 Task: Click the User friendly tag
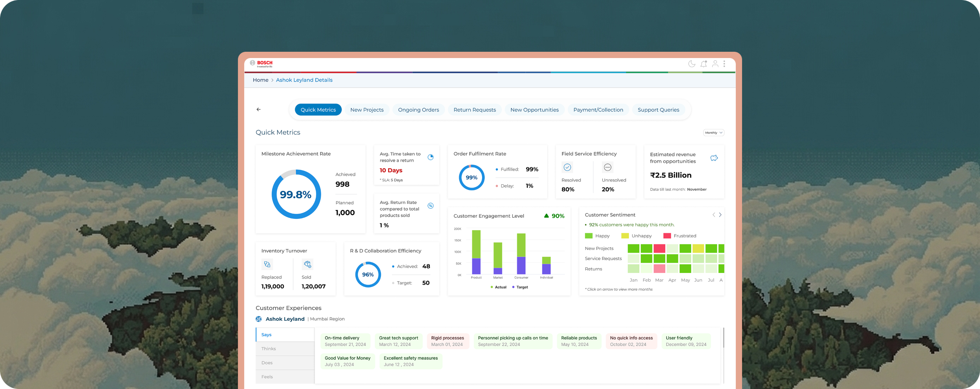tap(686, 341)
